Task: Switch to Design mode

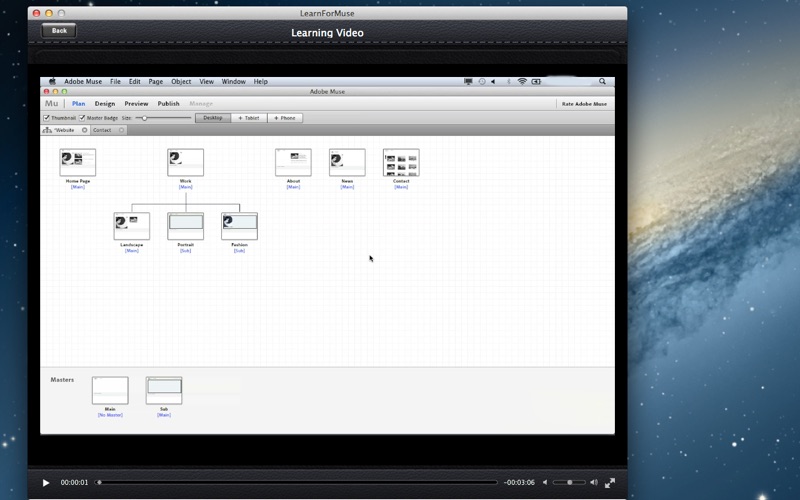Action: pyautogui.click(x=105, y=104)
